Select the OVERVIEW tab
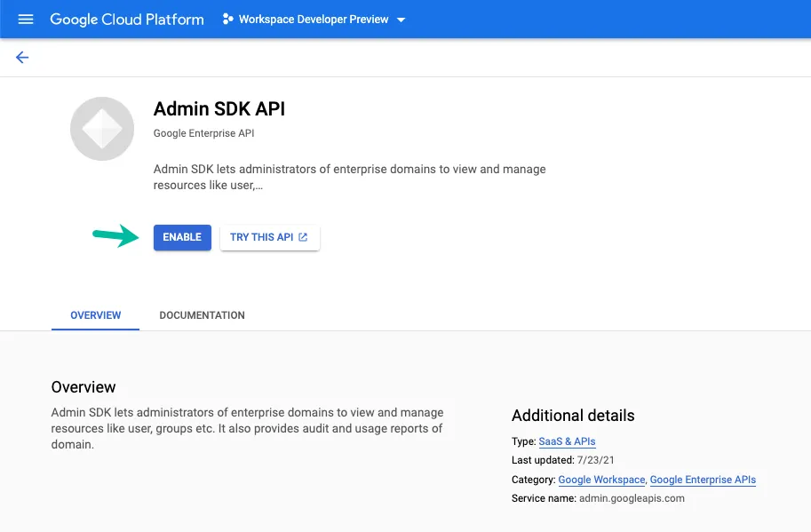Image resolution: width=811 pixels, height=532 pixels. (x=95, y=315)
